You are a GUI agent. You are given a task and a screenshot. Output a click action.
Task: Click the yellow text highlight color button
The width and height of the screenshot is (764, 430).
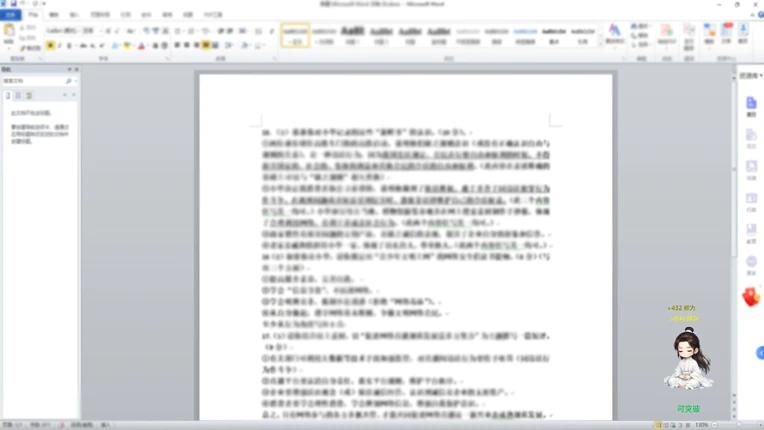(x=127, y=45)
